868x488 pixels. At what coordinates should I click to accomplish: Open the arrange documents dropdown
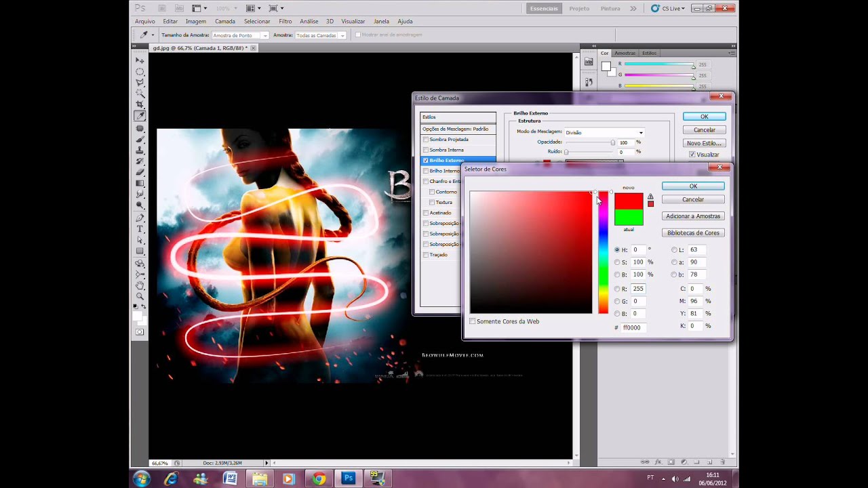point(254,8)
